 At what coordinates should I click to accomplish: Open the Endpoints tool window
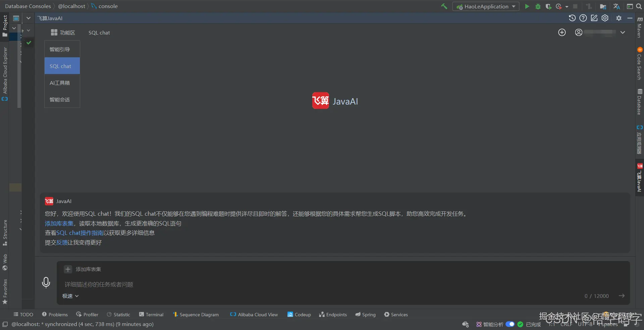point(333,314)
